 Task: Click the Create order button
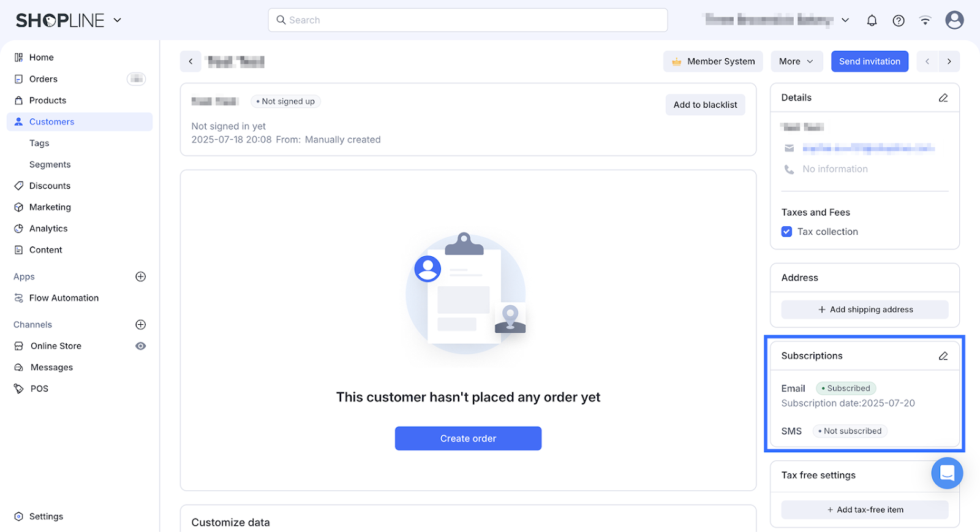click(x=468, y=438)
